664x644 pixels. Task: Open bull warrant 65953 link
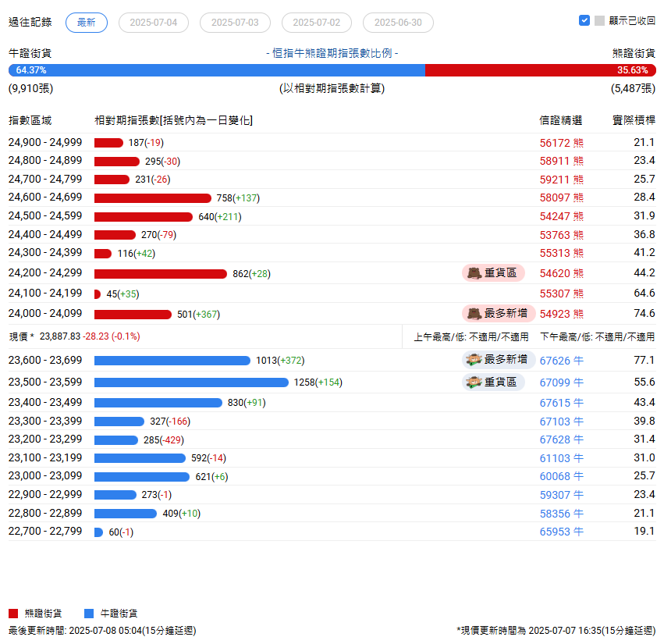tap(561, 532)
